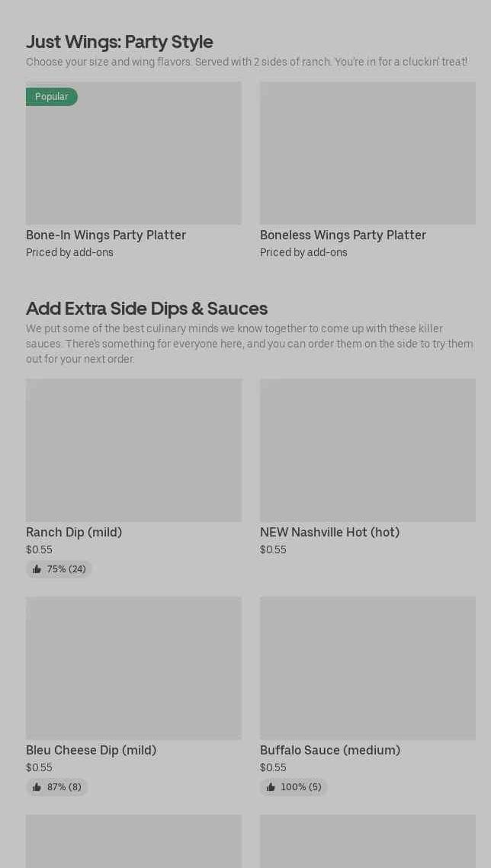Screen dimensions: 491x868
Task: Click thumbs-up icon under Buffalo Sauce
Action: click(x=271, y=787)
